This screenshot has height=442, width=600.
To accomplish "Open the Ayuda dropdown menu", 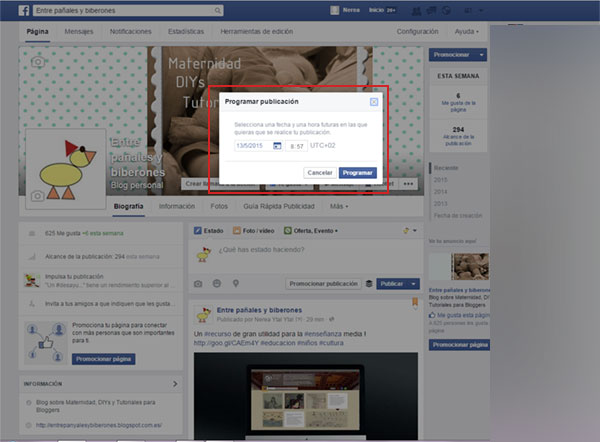I will tap(466, 31).
